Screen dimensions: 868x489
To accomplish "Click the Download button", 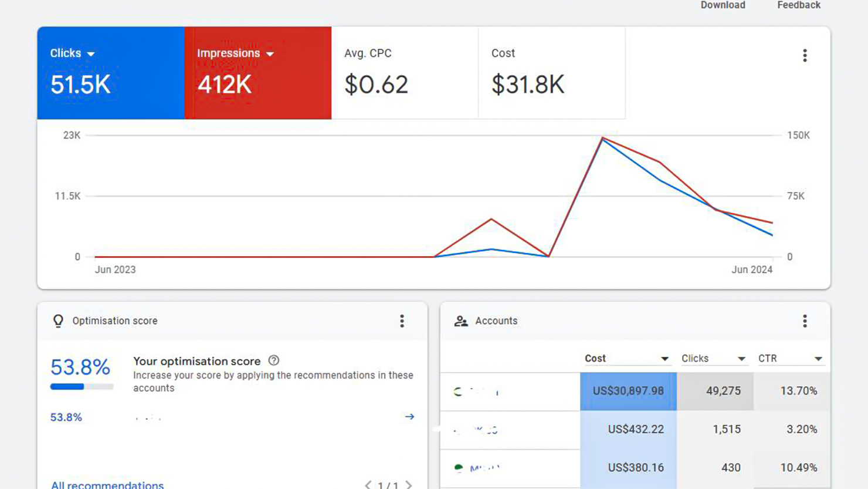I will coord(723,5).
